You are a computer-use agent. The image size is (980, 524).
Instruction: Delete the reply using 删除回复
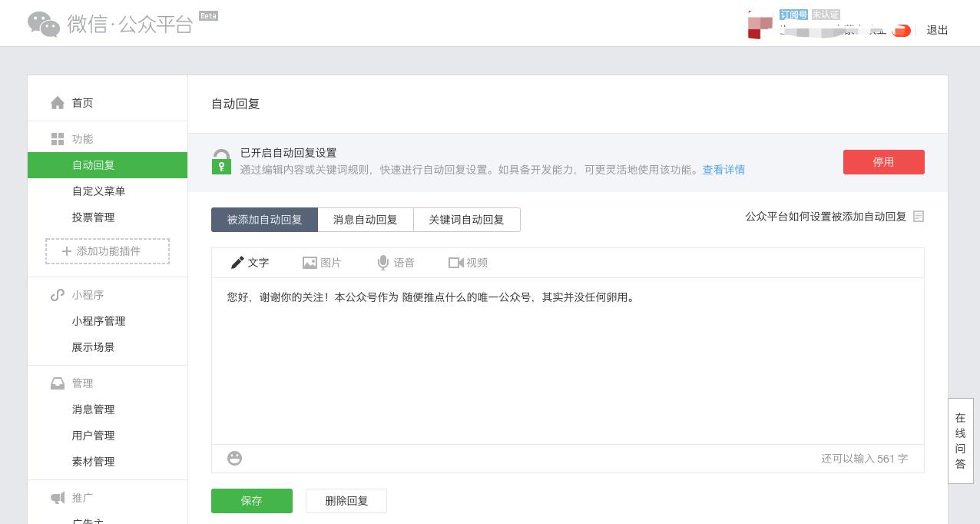tap(346, 501)
